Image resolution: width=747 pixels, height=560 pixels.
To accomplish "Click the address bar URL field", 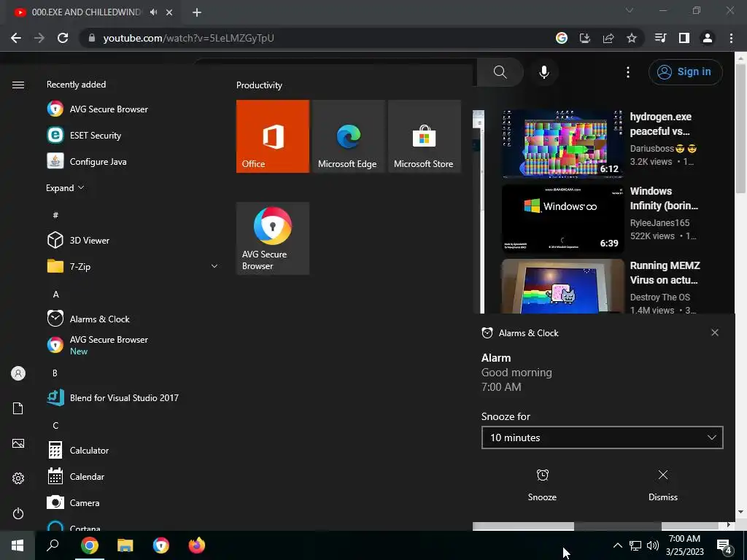I will pyautogui.click(x=314, y=38).
